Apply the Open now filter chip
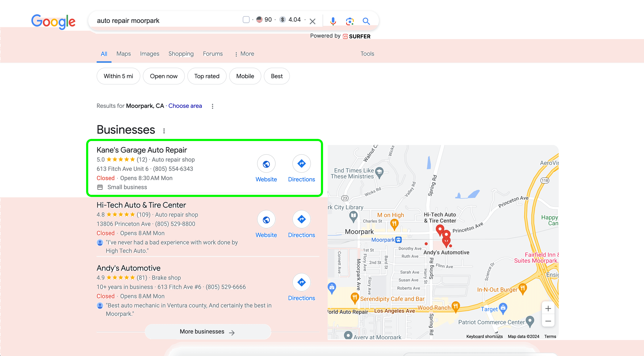The image size is (644, 356). click(164, 76)
